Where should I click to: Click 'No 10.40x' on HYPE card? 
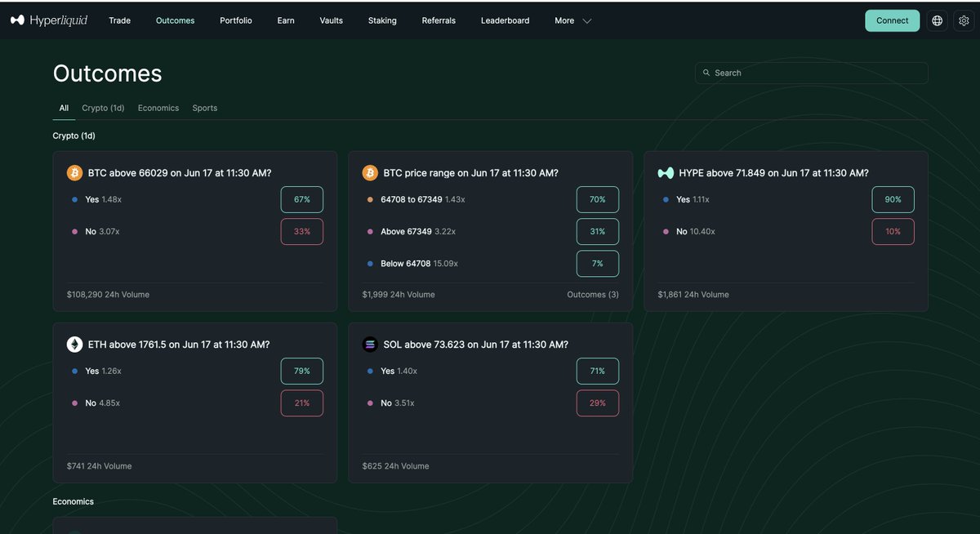point(696,232)
